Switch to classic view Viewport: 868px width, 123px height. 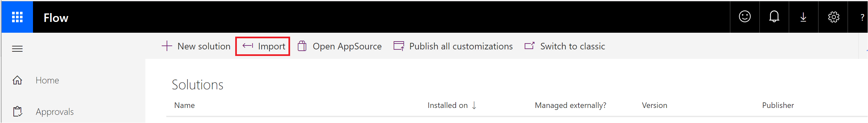565,46
